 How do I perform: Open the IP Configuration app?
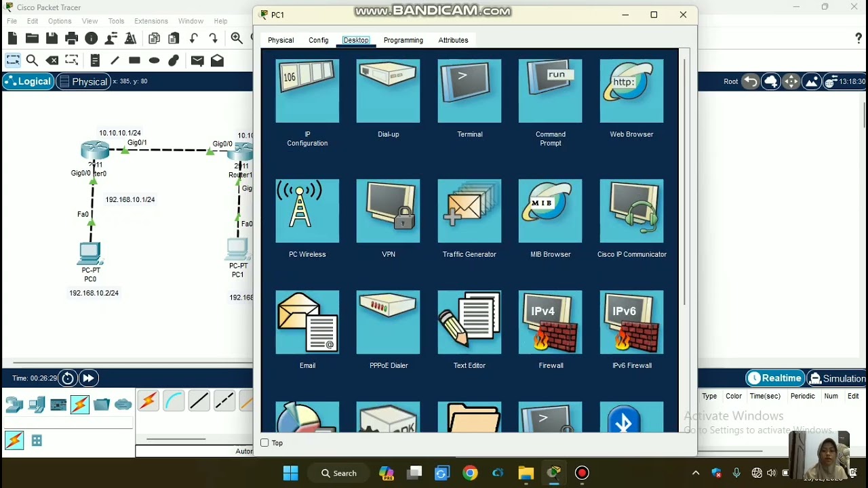(x=307, y=91)
